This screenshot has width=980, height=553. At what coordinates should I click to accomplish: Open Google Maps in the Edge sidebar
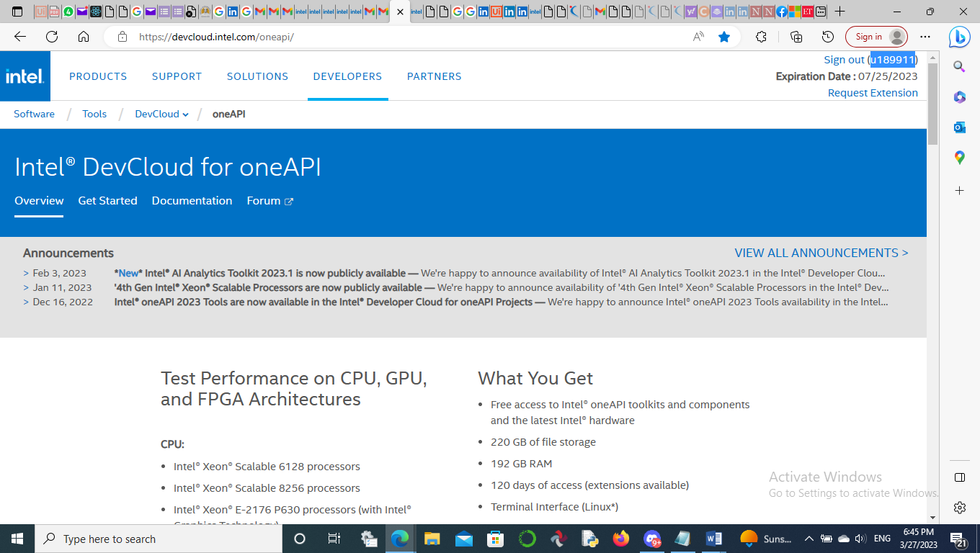point(959,158)
